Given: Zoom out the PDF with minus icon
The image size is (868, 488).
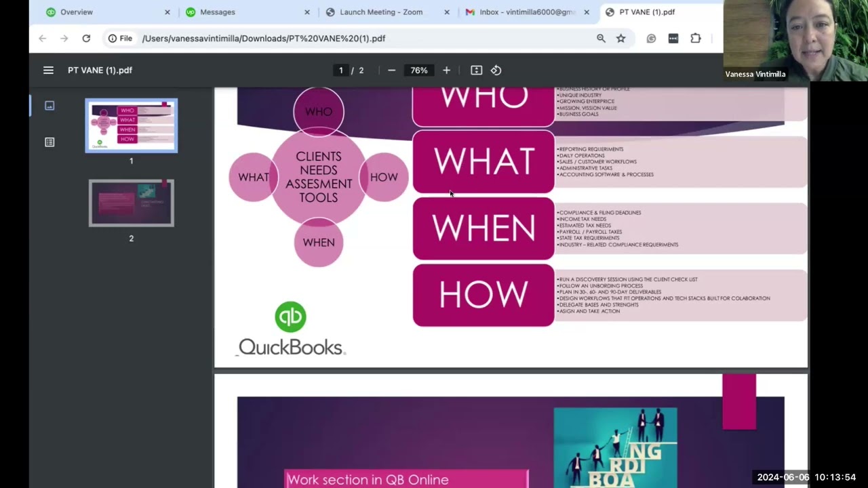Looking at the screenshot, I should 391,70.
